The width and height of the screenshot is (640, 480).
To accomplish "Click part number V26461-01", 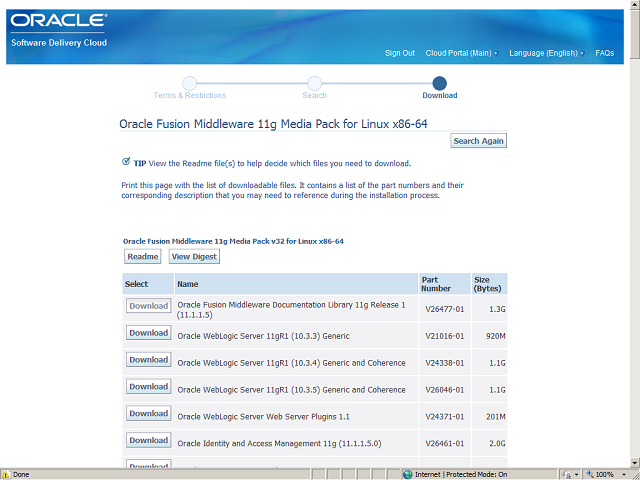I will (444, 444).
